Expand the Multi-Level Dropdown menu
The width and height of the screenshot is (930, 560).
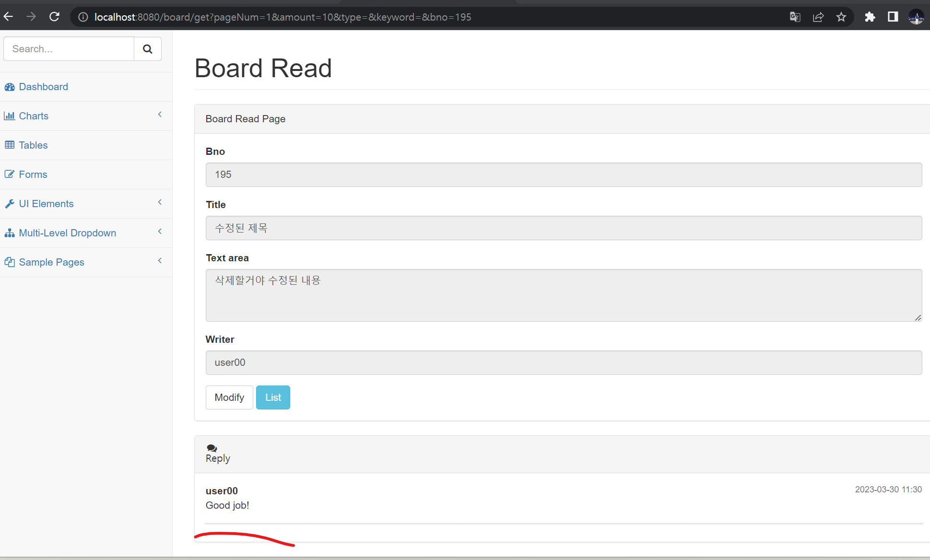pyautogui.click(x=67, y=233)
